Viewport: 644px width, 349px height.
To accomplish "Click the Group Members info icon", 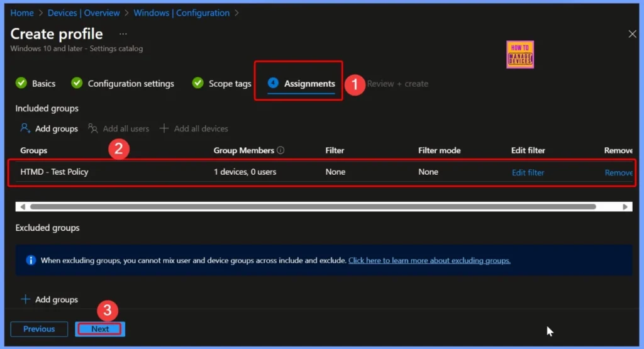I will tap(280, 150).
